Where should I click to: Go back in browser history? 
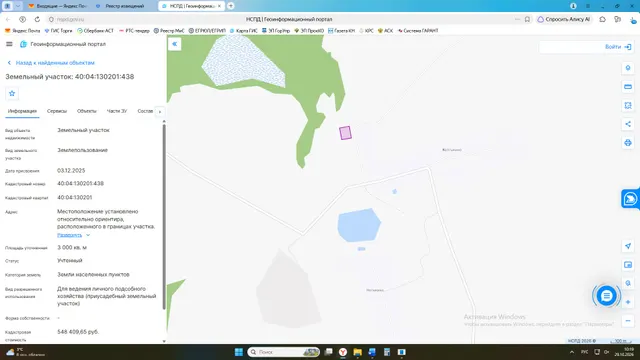pos(8,19)
